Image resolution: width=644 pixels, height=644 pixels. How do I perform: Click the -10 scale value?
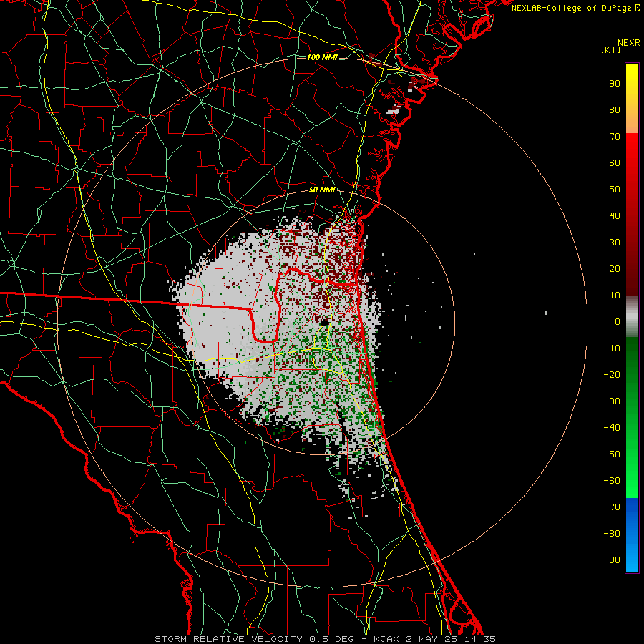[612, 348]
